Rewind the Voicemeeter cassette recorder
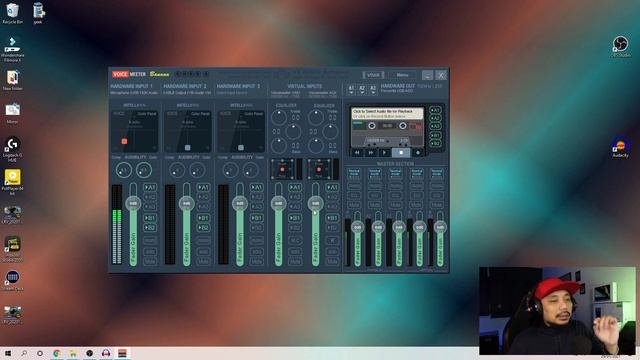 357,153
